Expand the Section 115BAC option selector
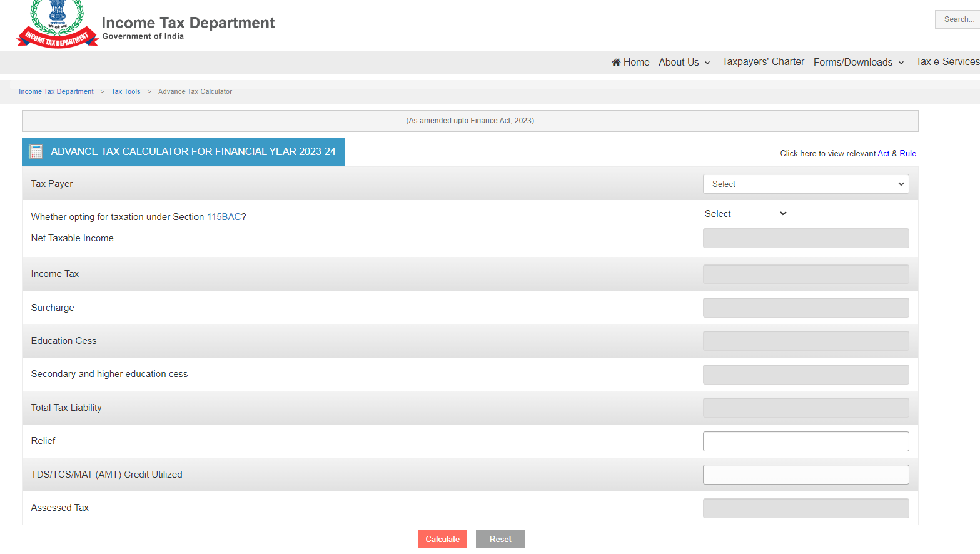The width and height of the screenshot is (980, 554). (x=745, y=214)
